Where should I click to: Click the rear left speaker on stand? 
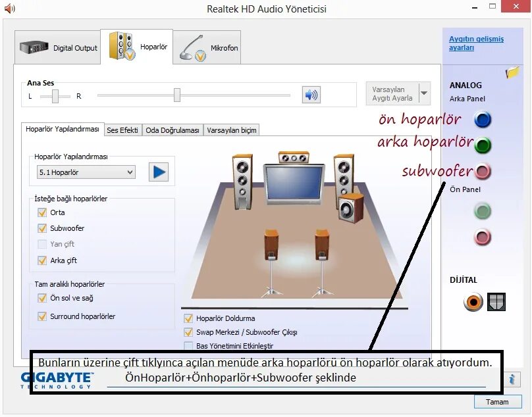point(271,264)
